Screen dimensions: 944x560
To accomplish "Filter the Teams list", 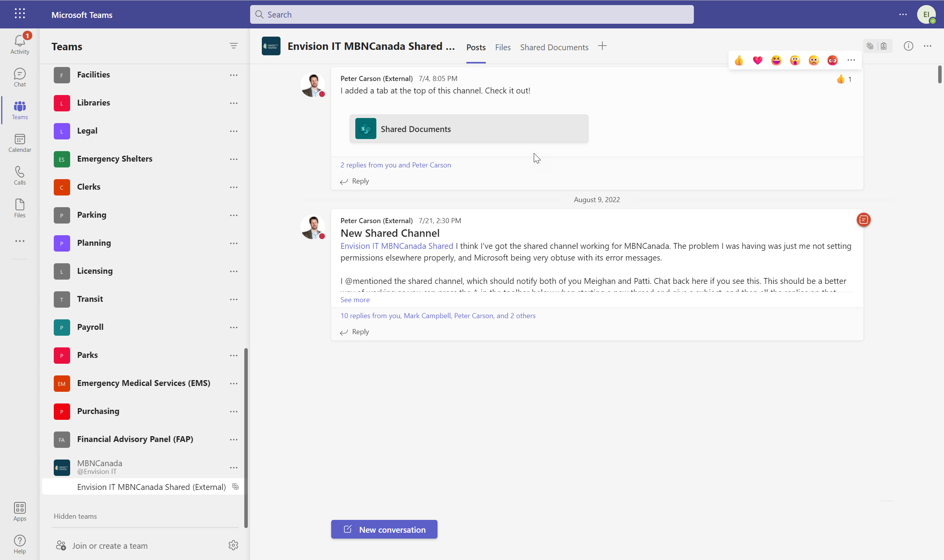I will coord(233,46).
